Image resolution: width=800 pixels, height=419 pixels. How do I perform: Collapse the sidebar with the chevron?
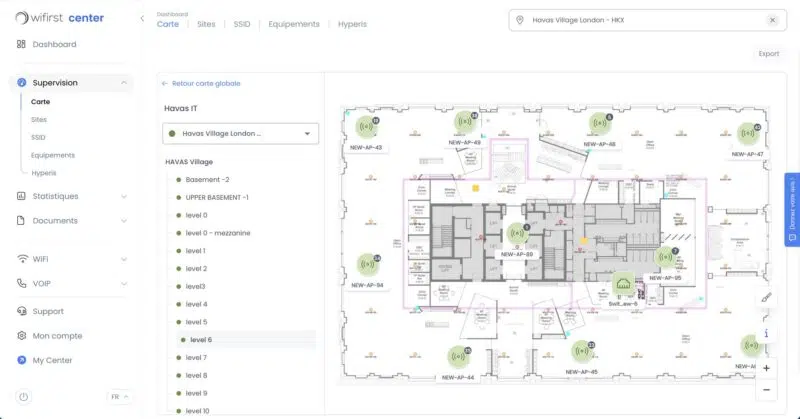[142, 18]
